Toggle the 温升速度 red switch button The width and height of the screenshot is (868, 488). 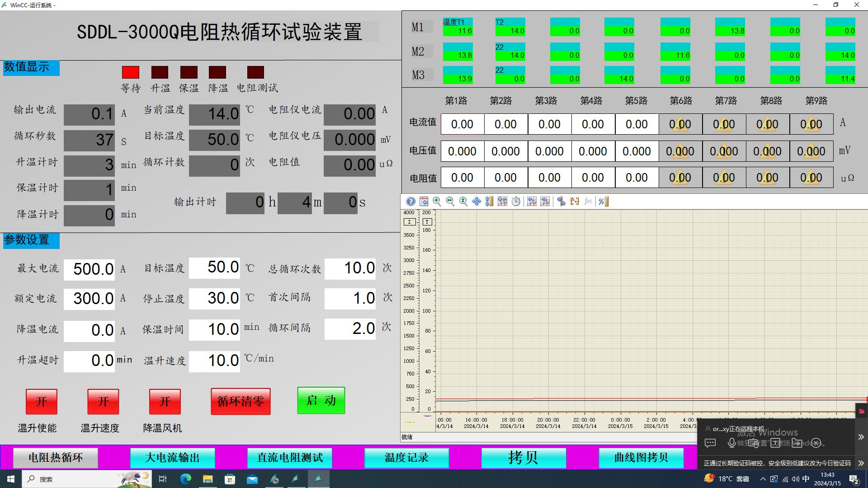click(x=103, y=401)
